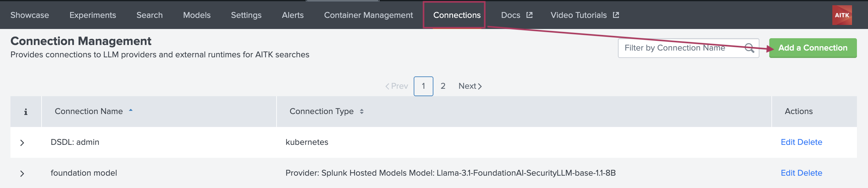Edit the DSDL: admin connection
868x188 pixels.
tap(787, 142)
